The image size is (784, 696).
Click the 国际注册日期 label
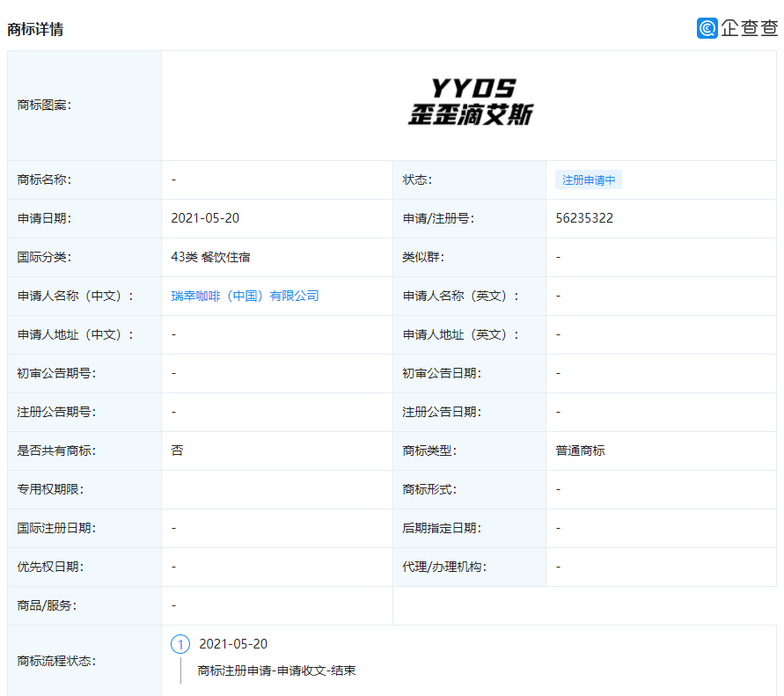[x=56, y=528]
